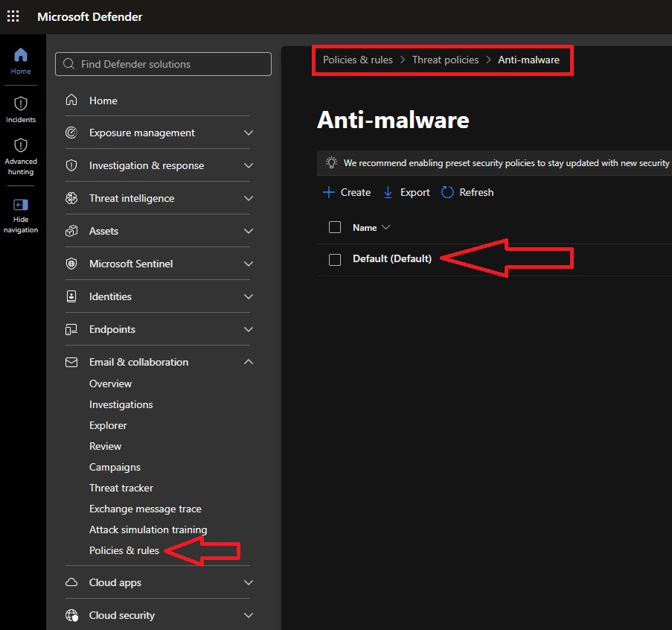Expand Threat intelligence chevron
Screen dimensions: 672x630
248,198
